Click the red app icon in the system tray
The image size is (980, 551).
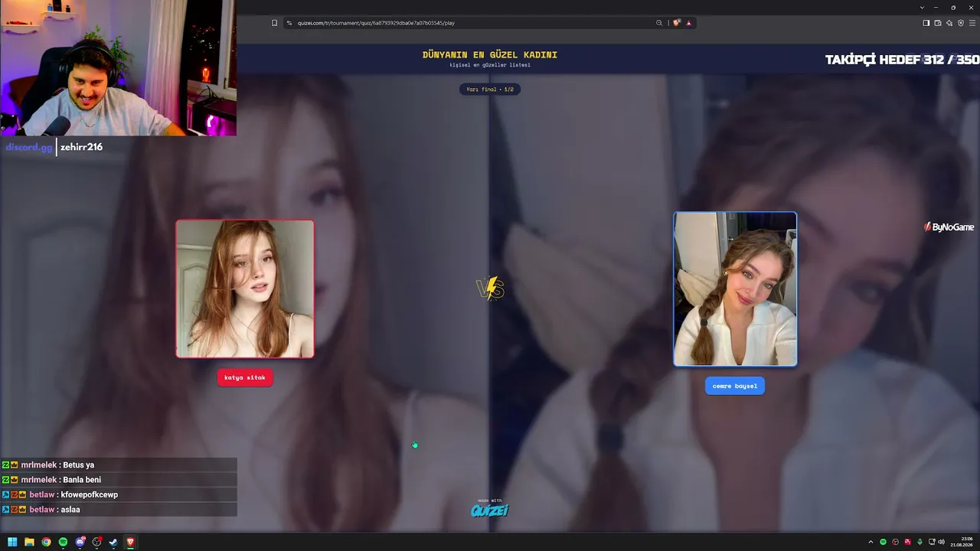(907, 542)
